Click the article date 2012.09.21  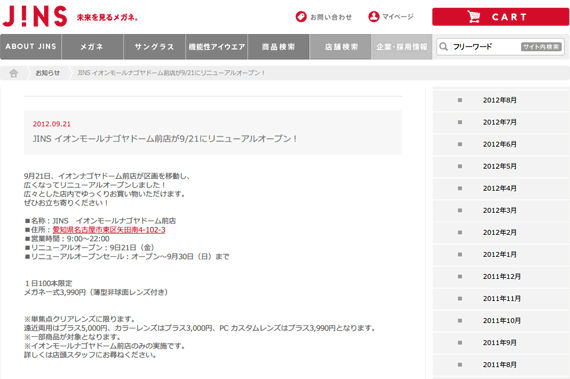pyautogui.click(x=52, y=124)
